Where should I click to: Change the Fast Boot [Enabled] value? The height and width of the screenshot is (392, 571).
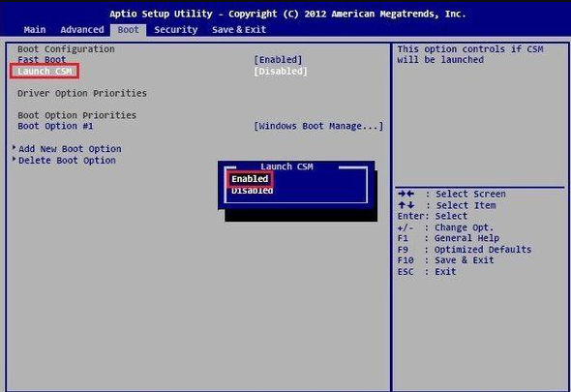point(278,60)
